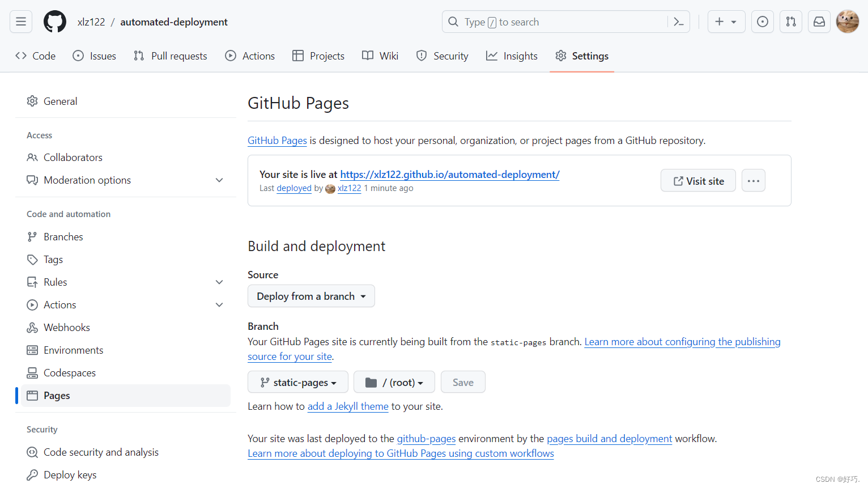
Task: Open the / (root) folder selector
Action: point(394,382)
